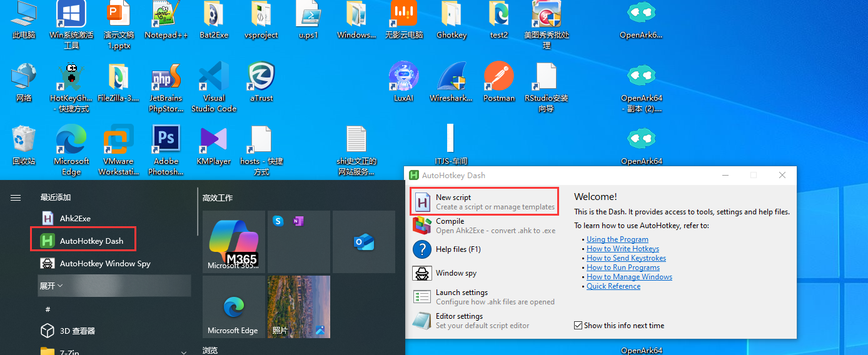Click the How to Manage Windows link
The image size is (868, 355).
(x=629, y=277)
